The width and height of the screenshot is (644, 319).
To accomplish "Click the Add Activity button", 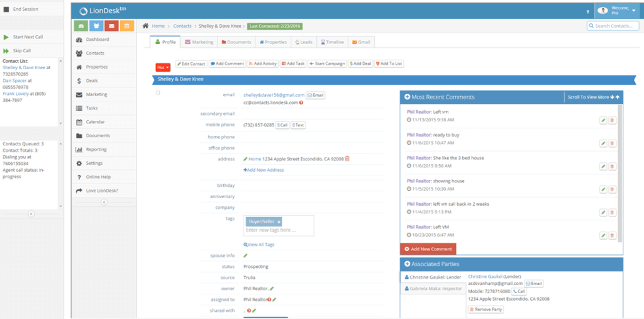I will (263, 64).
